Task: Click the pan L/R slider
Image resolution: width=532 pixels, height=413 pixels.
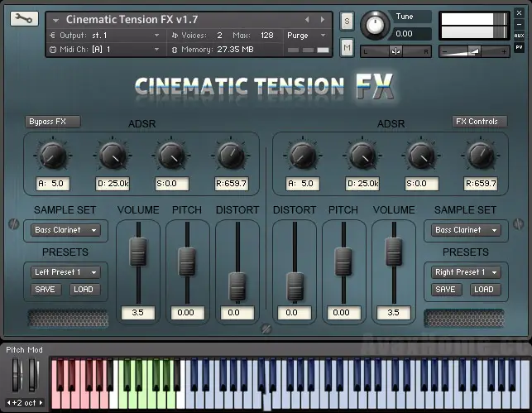Action: tap(395, 51)
